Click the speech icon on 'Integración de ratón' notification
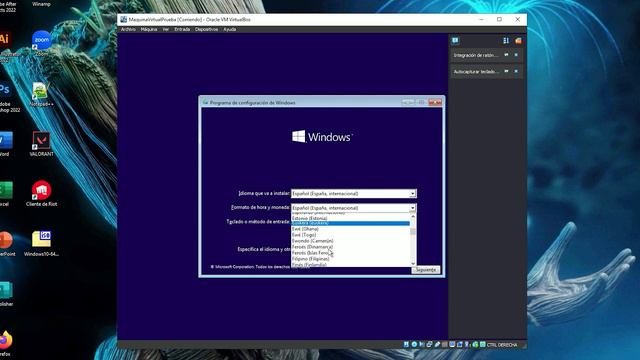Screen dimensions: 640x360 tap(507, 55)
